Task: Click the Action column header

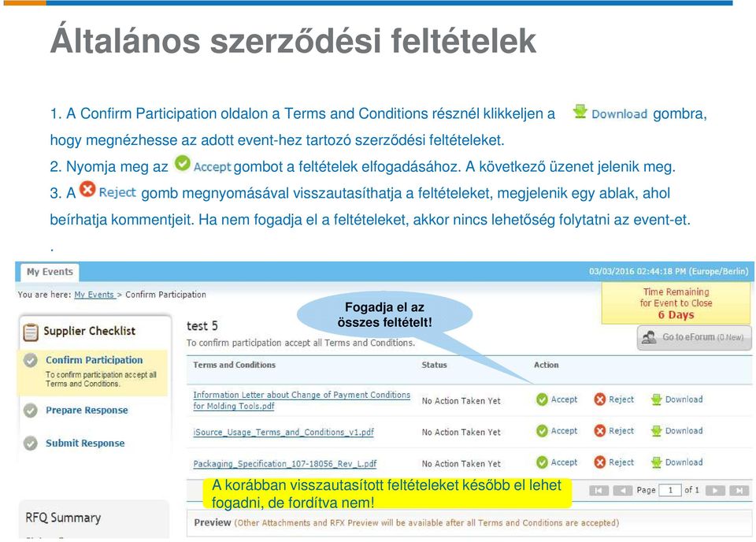Action: tap(547, 365)
